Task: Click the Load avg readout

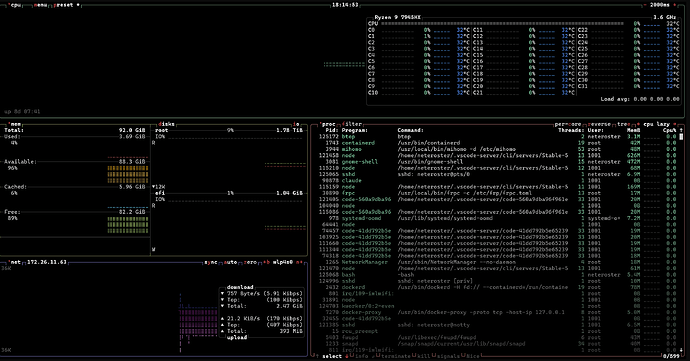Action: [x=640, y=99]
